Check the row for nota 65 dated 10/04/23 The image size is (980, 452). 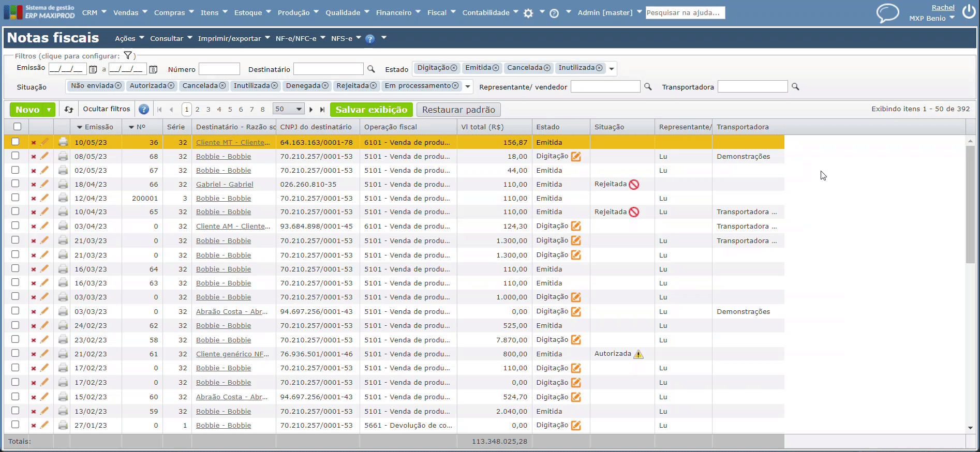[x=16, y=212]
